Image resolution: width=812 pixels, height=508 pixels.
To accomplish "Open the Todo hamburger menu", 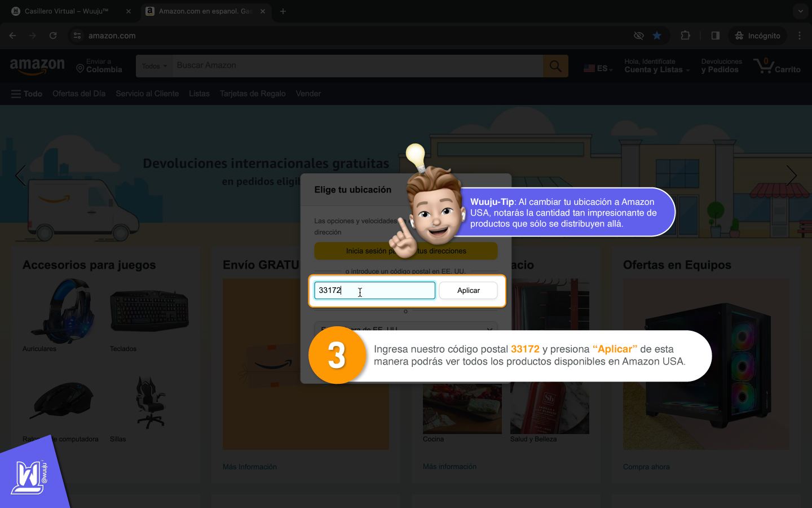I will (27, 94).
